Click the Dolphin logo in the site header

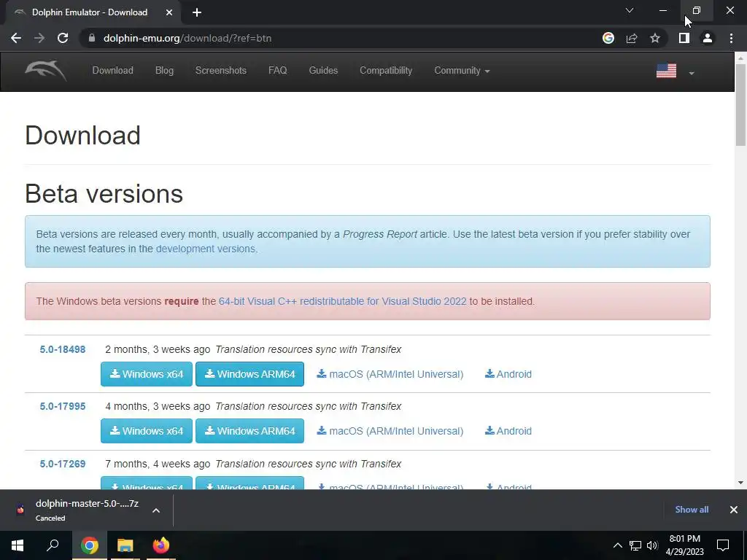coord(46,71)
